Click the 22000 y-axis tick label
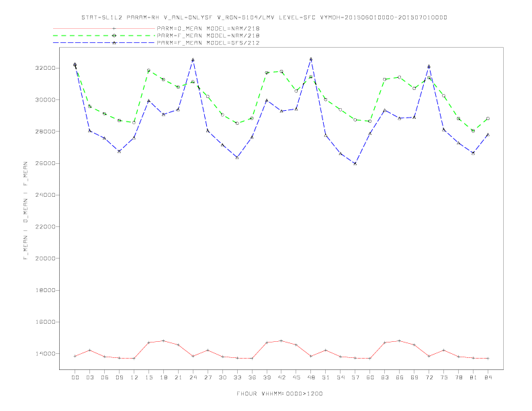Image resolution: width=532 pixels, height=411 pixels. (45, 226)
